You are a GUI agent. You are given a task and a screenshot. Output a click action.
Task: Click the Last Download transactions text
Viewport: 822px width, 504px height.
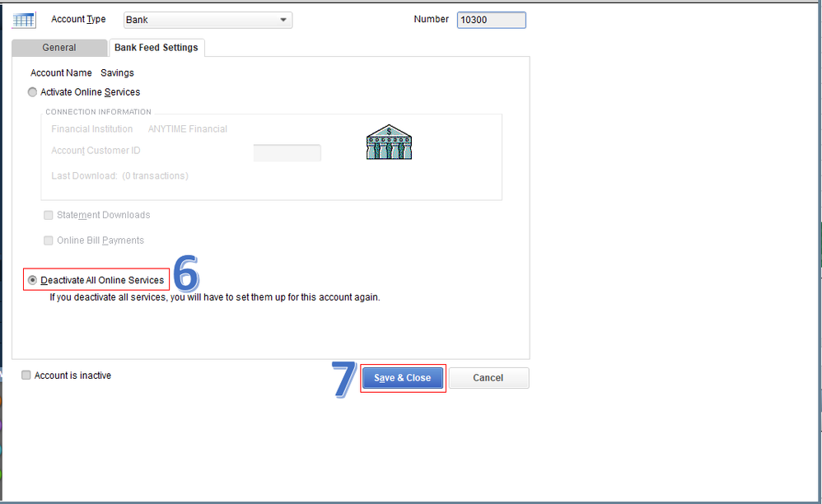click(119, 176)
